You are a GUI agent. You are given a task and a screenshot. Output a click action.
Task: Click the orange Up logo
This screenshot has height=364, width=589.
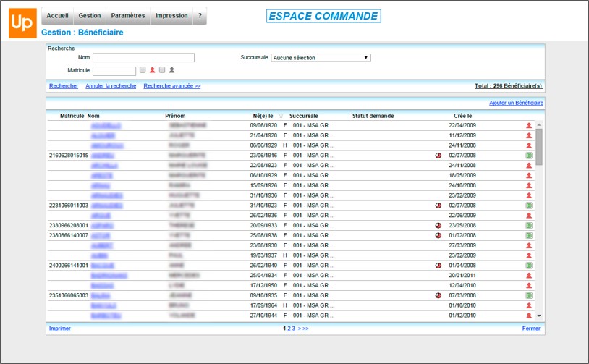click(x=22, y=23)
